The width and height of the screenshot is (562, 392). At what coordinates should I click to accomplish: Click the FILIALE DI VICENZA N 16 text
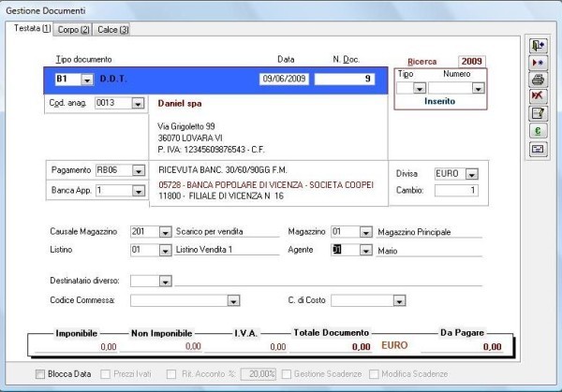click(x=236, y=196)
